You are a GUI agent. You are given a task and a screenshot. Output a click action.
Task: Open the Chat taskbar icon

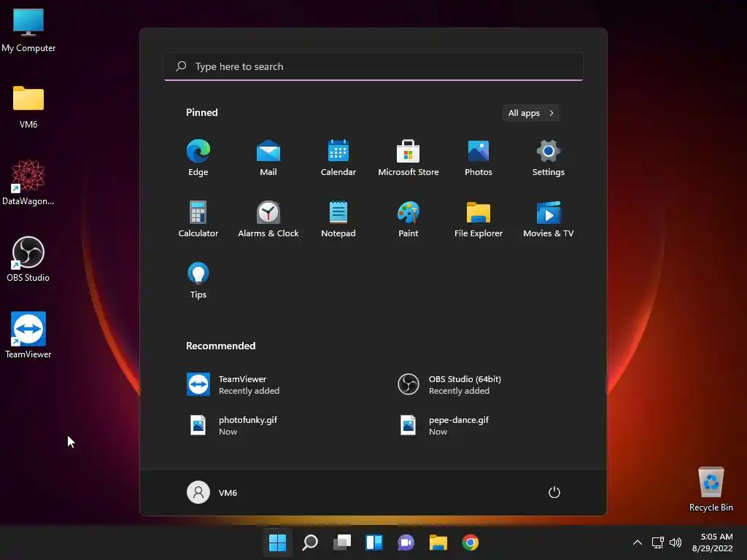coord(406,542)
